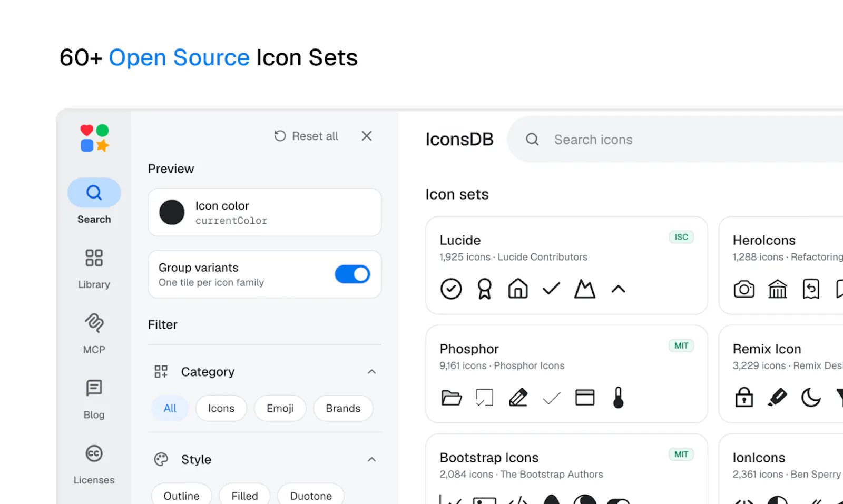Select the Icons category chip
Viewport: 843px width, 504px height.
(221, 408)
